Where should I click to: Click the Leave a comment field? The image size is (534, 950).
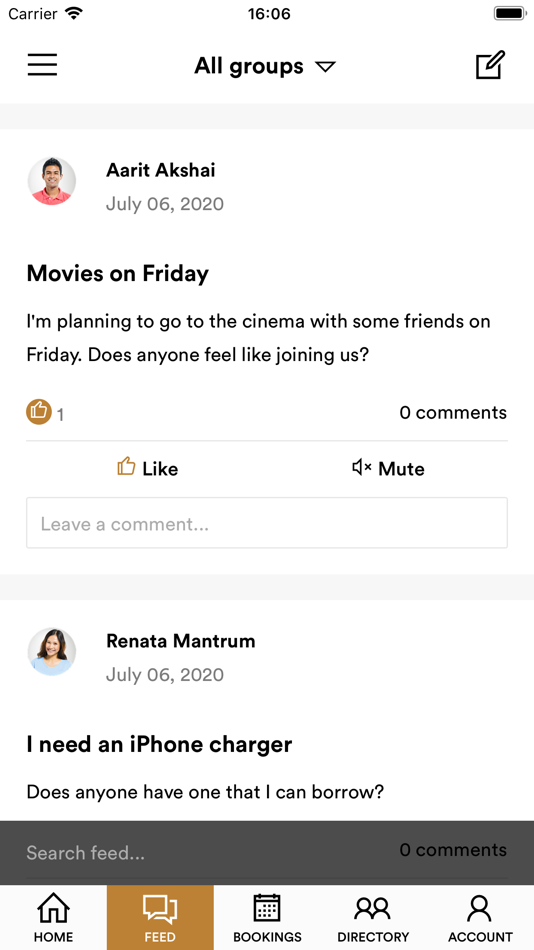(267, 523)
